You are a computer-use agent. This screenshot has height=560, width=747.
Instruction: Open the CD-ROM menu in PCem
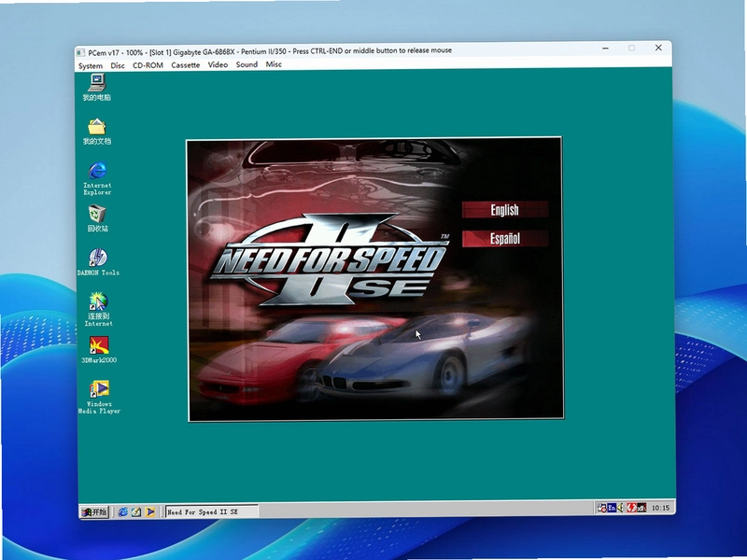click(148, 65)
